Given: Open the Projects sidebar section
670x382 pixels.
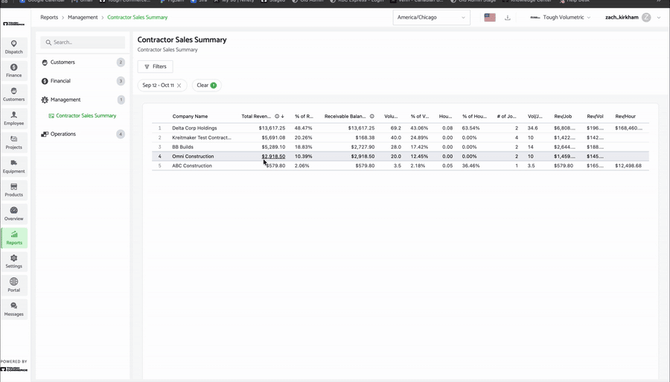Looking at the screenshot, I should click(x=14, y=142).
